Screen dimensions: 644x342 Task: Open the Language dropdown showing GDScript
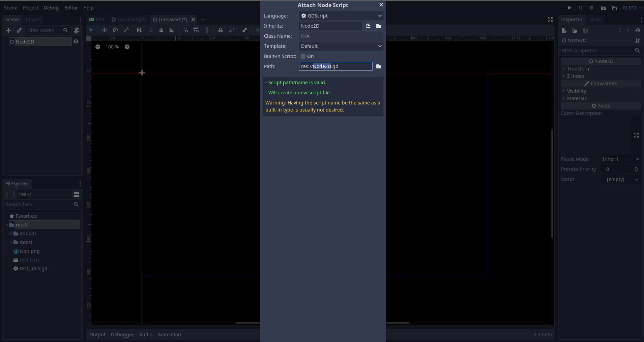(341, 15)
